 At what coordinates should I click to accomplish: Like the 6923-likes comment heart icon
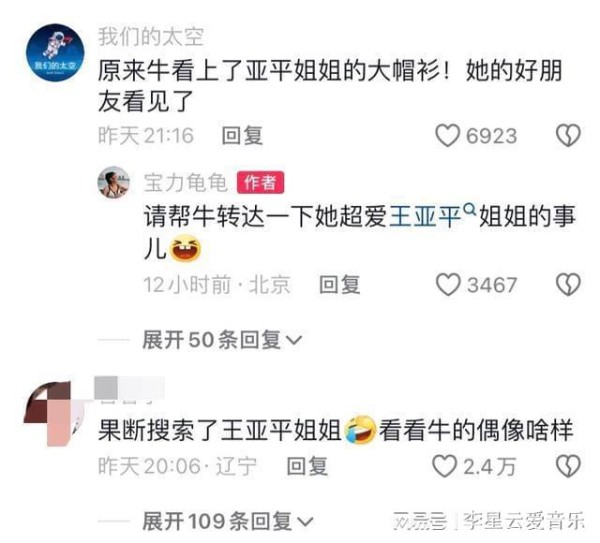coord(447,135)
